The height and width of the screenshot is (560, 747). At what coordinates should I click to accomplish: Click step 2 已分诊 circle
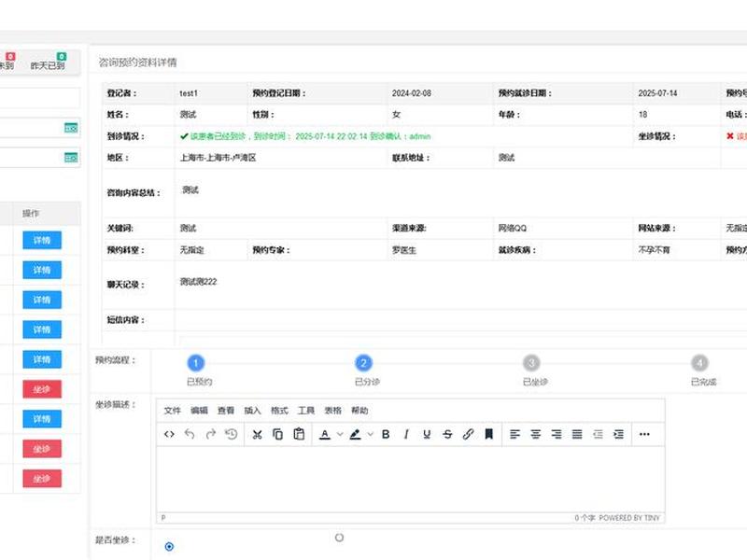[x=363, y=363]
